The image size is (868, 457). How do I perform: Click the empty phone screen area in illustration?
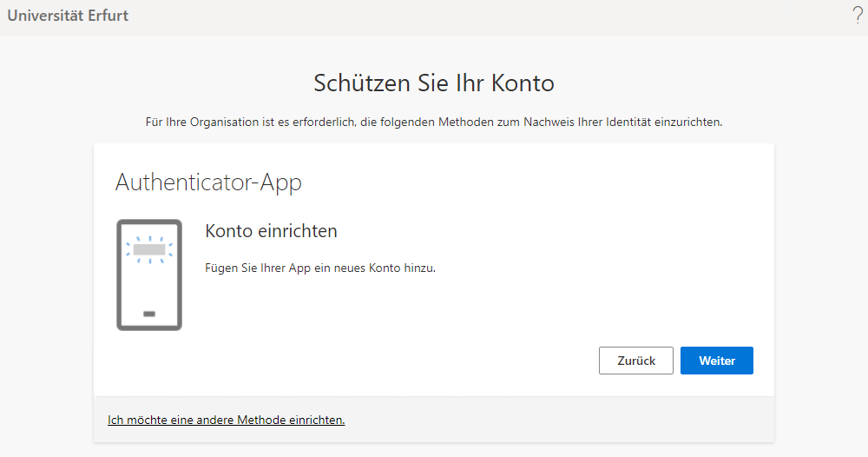tap(149, 282)
